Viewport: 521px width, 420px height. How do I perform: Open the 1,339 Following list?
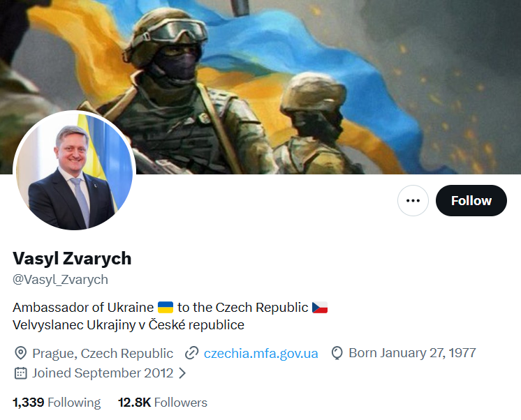pos(57,403)
